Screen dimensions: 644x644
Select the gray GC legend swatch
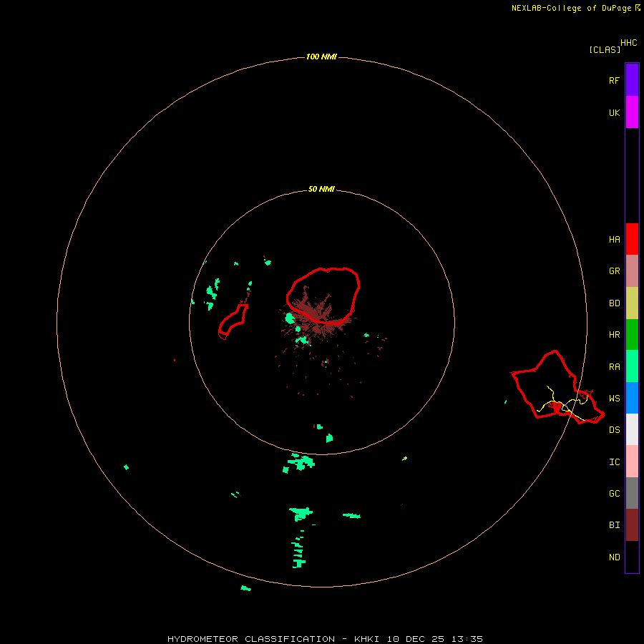(632, 493)
